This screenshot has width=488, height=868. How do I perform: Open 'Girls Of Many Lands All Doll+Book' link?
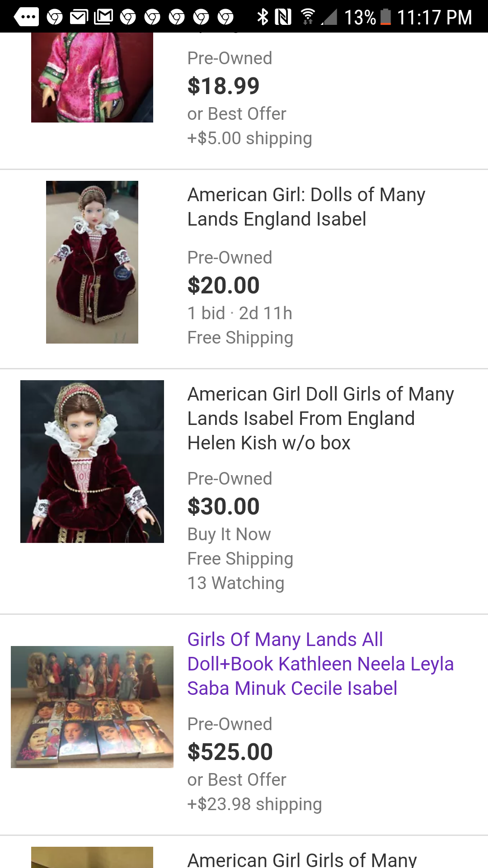(320, 664)
